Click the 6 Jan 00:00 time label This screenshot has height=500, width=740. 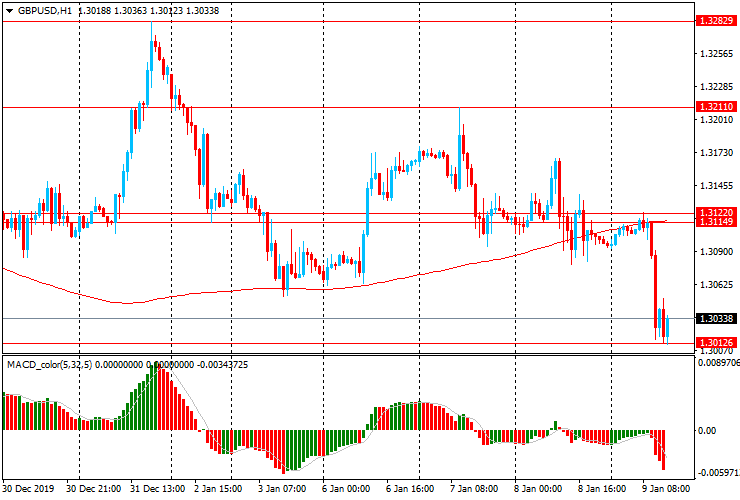pos(346,489)
